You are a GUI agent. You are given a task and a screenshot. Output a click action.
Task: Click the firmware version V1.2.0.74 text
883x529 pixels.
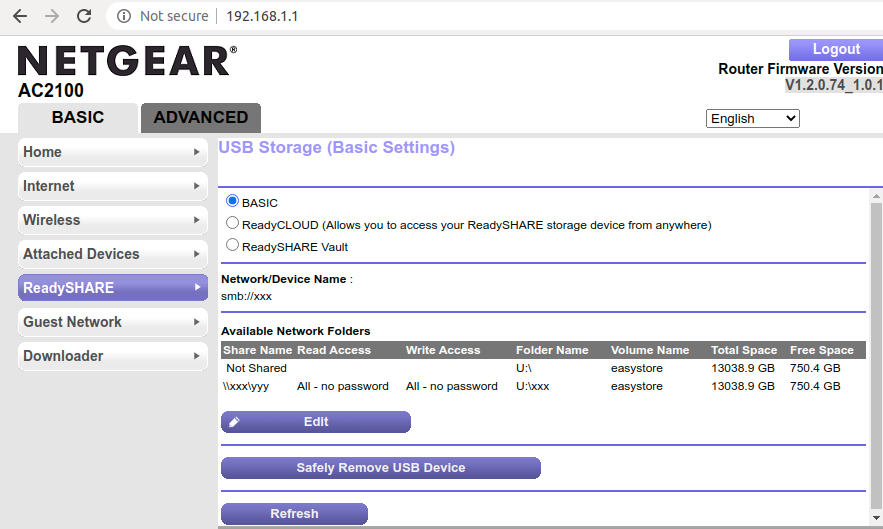click(833, 85)
